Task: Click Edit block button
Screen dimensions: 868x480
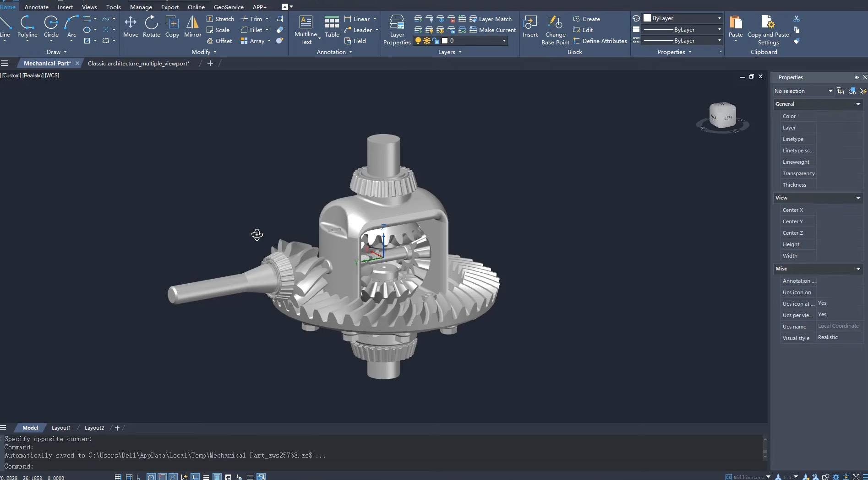Action: coord(583,30)
